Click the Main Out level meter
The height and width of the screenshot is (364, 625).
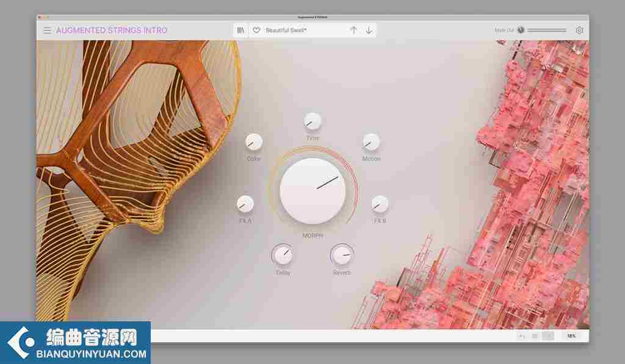click(547, 30)
